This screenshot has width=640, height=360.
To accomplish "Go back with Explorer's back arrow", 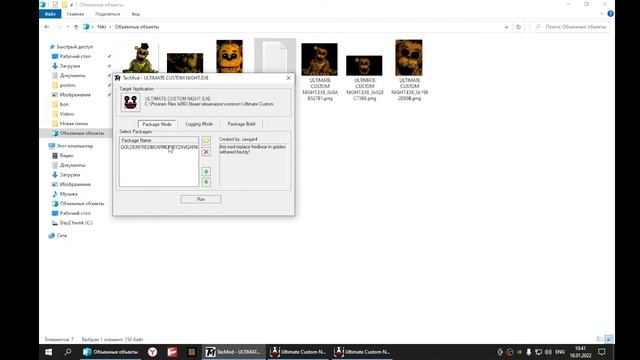I will point(47,27).
